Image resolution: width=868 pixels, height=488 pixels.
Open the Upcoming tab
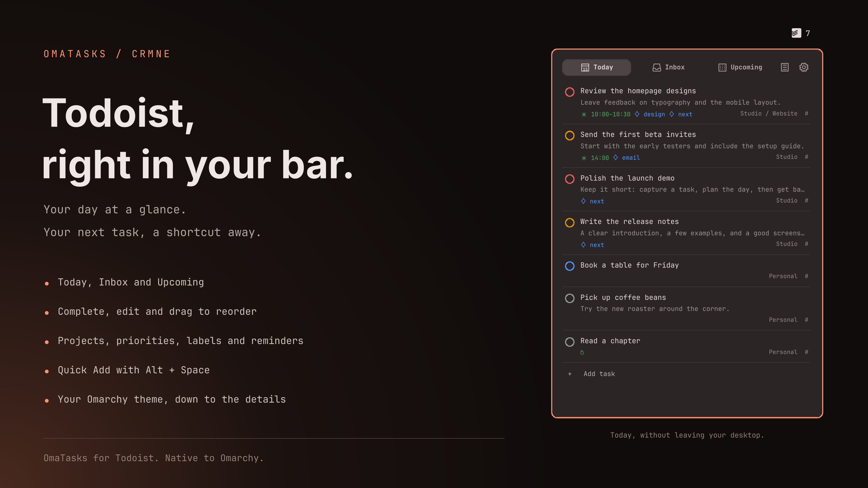[x=740, y=67]
